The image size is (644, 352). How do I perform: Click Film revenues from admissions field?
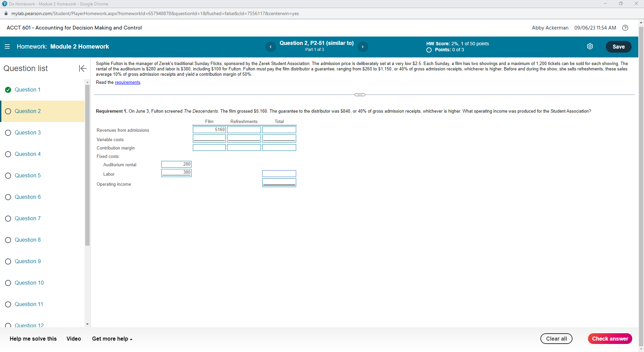point(209,130)
